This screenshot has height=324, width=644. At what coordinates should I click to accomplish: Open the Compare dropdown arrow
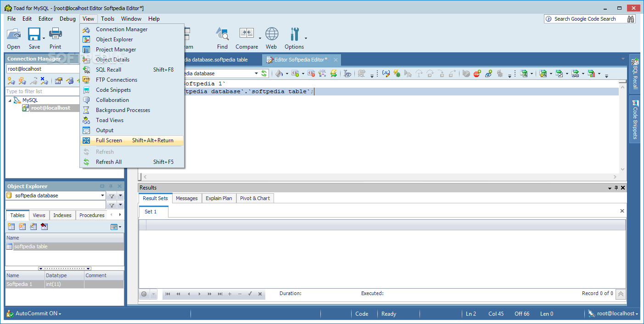coord(260,39)
